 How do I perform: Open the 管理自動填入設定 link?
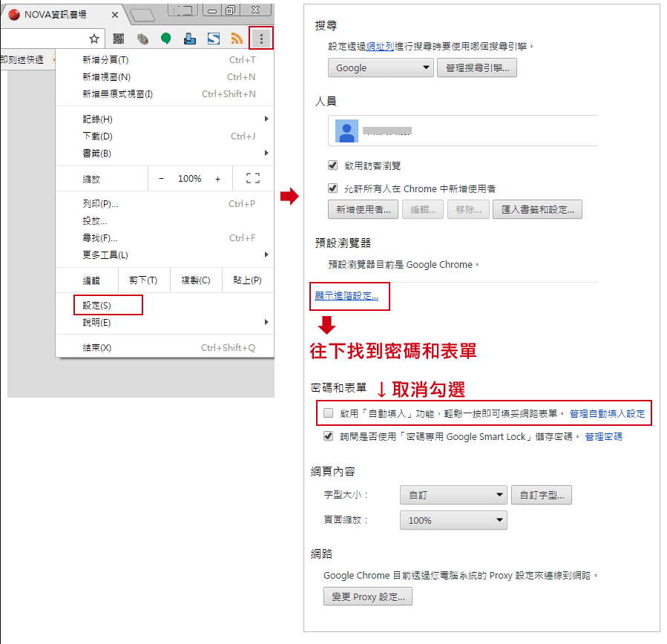click(x=607, y=413)
